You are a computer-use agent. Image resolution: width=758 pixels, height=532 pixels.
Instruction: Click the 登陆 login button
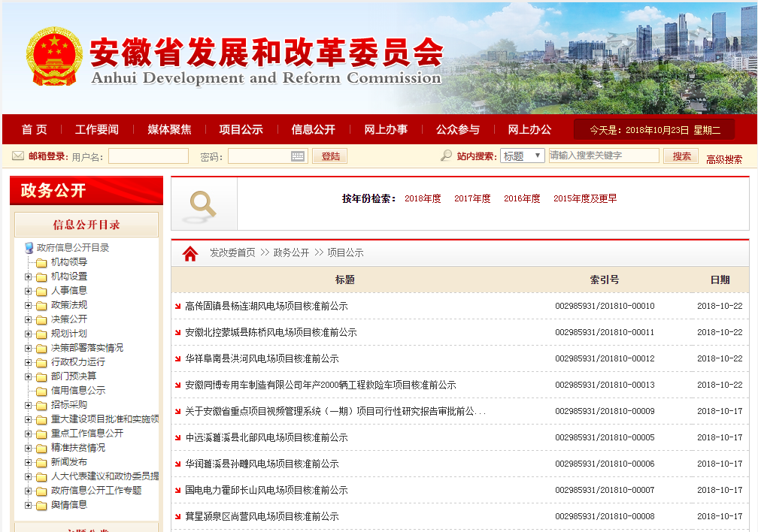(x=329, y=155)
